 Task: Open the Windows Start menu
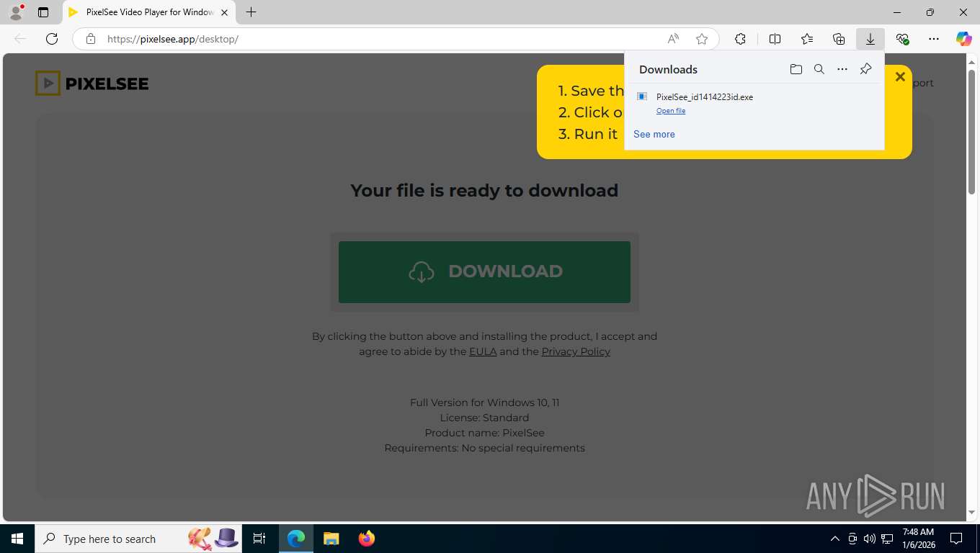(17, 539)
